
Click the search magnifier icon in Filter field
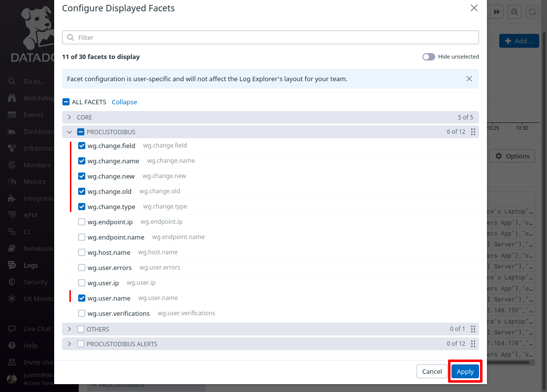click(x=70, y=37)
